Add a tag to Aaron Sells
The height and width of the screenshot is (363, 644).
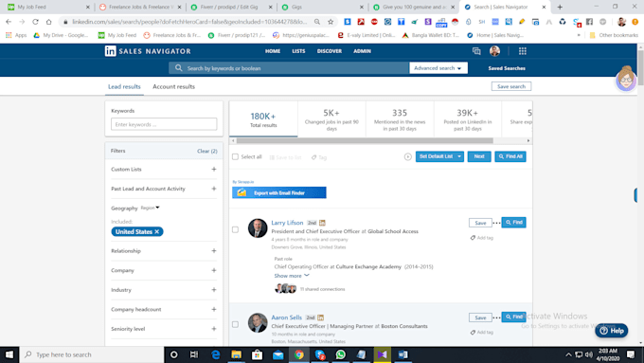(482, 332)
